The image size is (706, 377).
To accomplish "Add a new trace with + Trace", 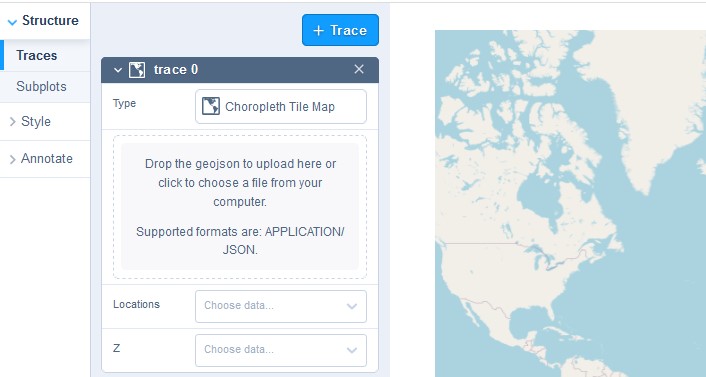I will coord(340,30).
